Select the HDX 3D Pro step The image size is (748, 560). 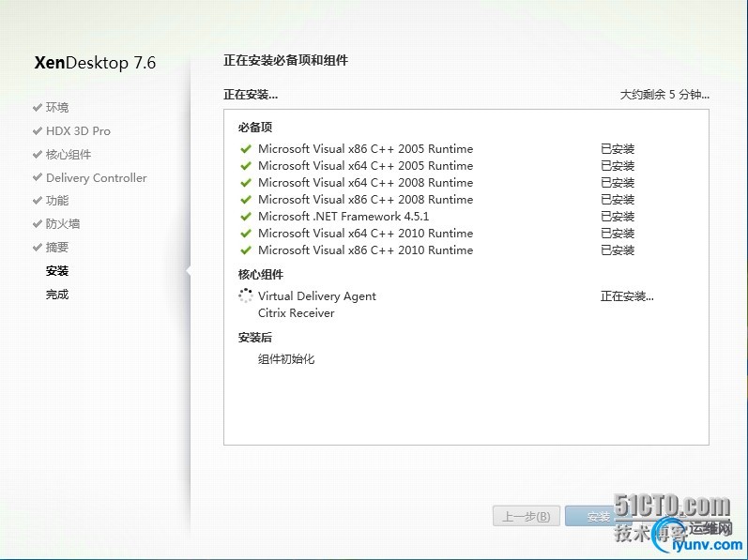tap(78, 131)
